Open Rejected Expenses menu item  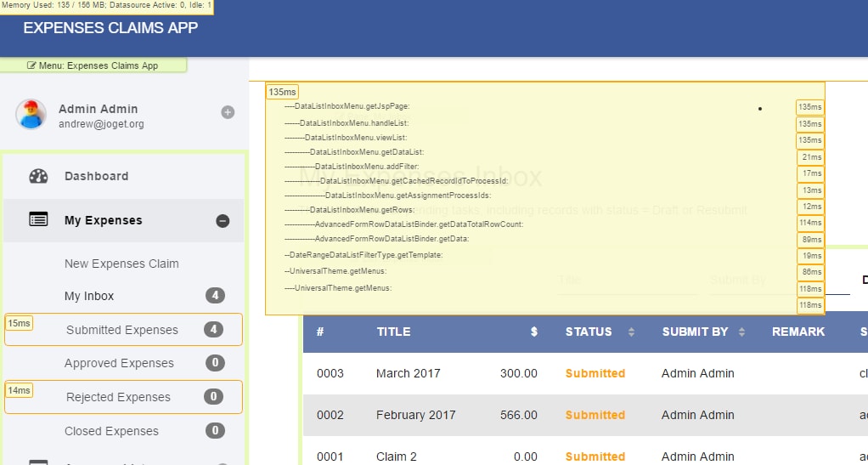coord(118,397)
